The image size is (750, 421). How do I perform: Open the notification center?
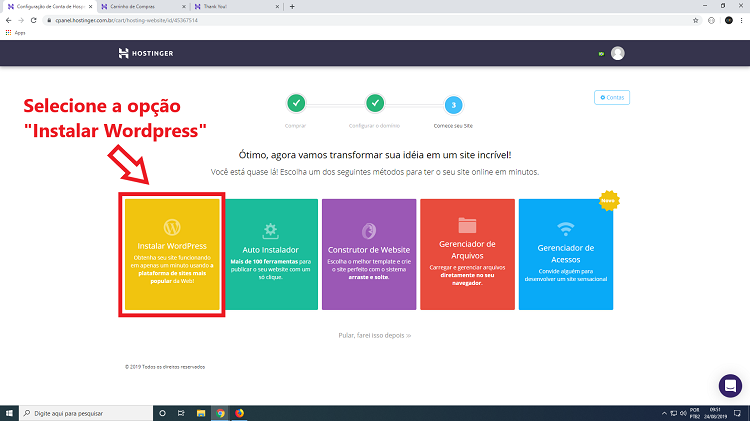[x=737, y=413]
